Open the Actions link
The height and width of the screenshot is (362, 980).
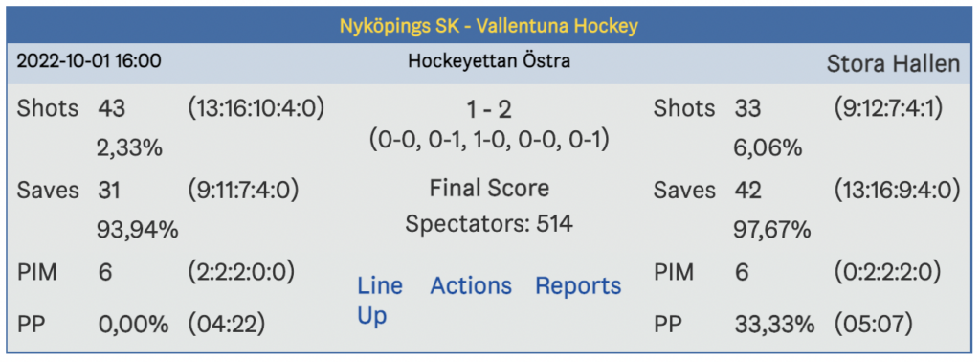pyautogui.click(x=471, y=285)
